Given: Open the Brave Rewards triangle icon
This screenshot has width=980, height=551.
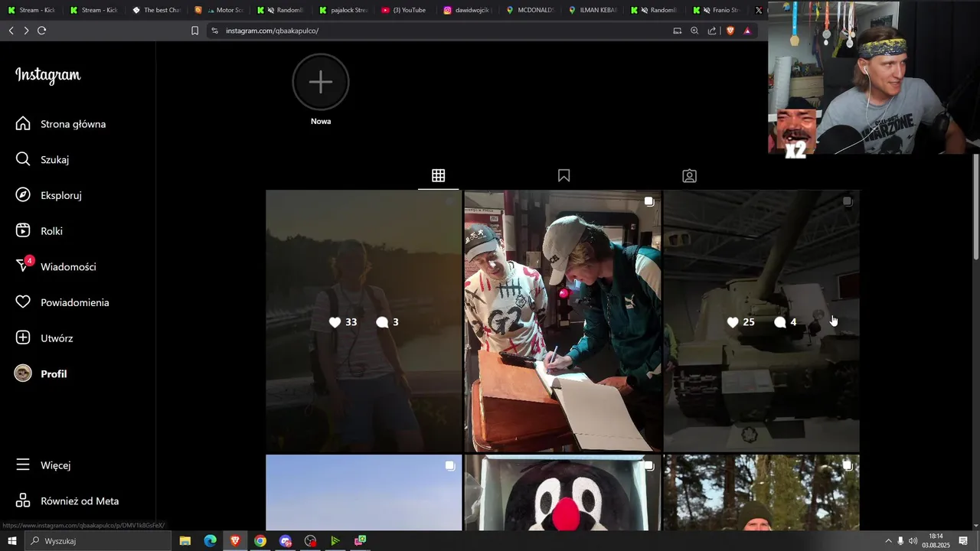Looking at the screenshot, I should (747, 31).
